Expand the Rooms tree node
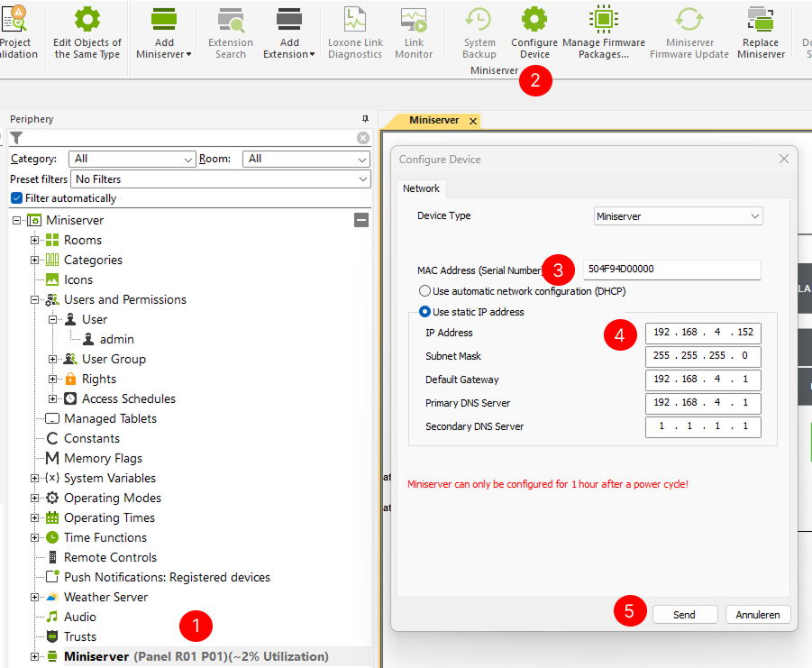 [x=35, y=240]
